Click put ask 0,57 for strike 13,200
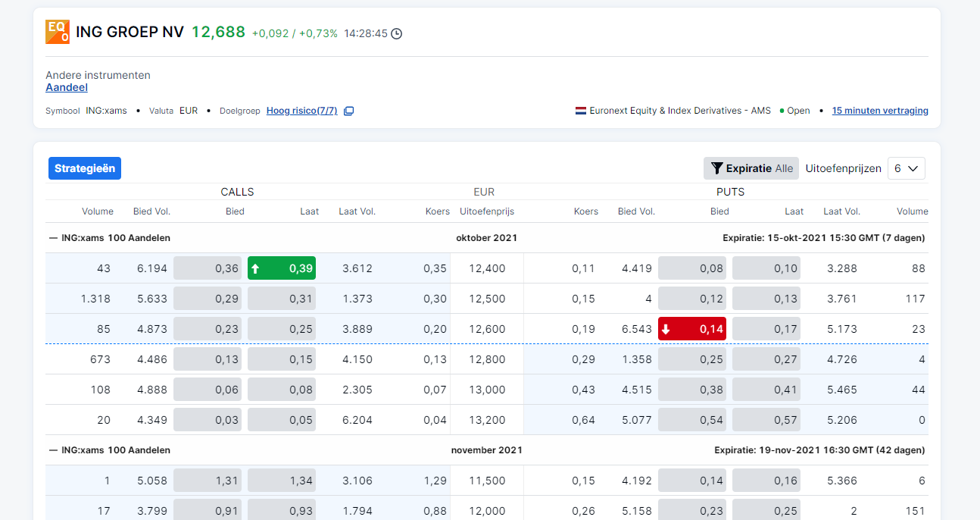Viewport: 980px width, 520px height. tap(766, 420)
